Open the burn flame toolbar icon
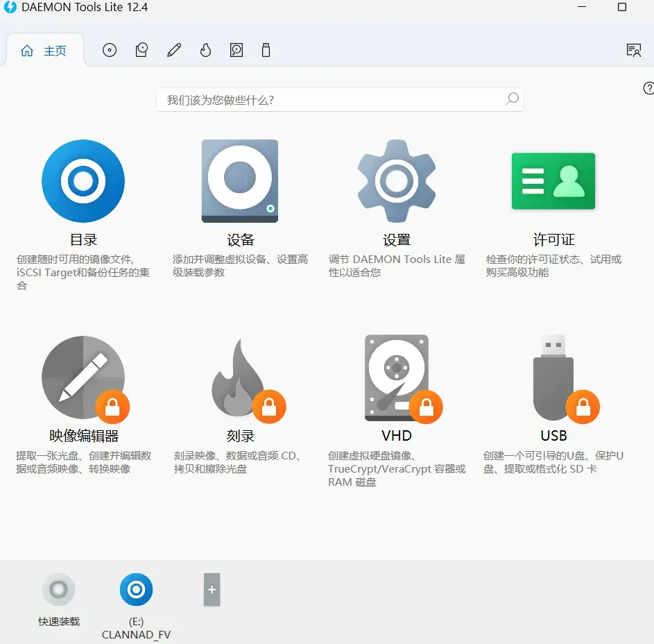Image resolution: width=654 pixels, height=644 pixels. [x=205, y=51]
